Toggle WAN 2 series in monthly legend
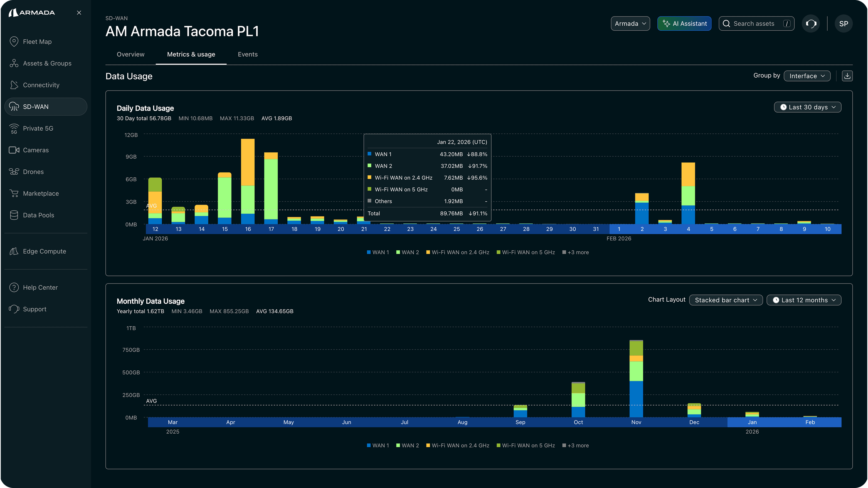The width and height of the screenshot is (868, 488). click(407, 445)
